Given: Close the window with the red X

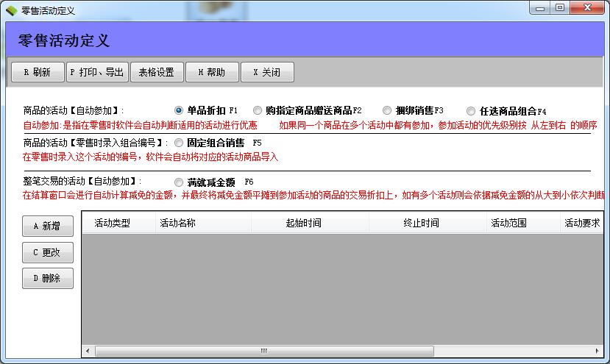Looking at the screenshot, I should click(587, 8).
